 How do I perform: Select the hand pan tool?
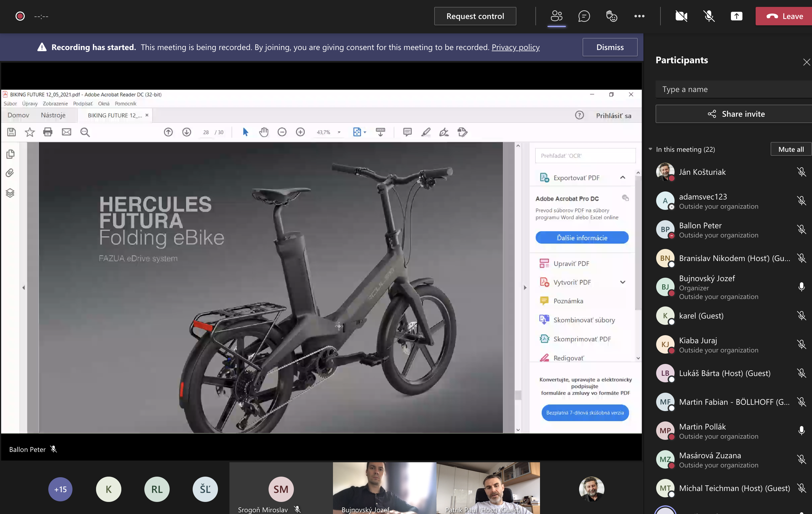pos(264,132)
